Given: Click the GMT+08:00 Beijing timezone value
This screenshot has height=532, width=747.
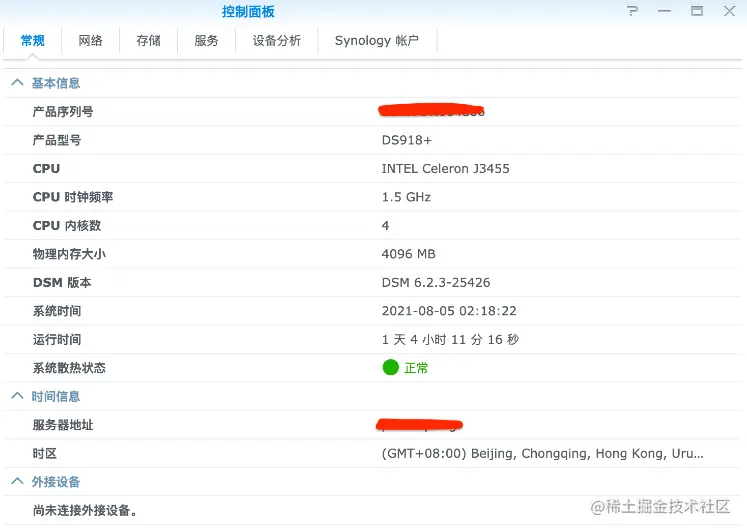Looking at the screenshot, I should click(542, 453).
